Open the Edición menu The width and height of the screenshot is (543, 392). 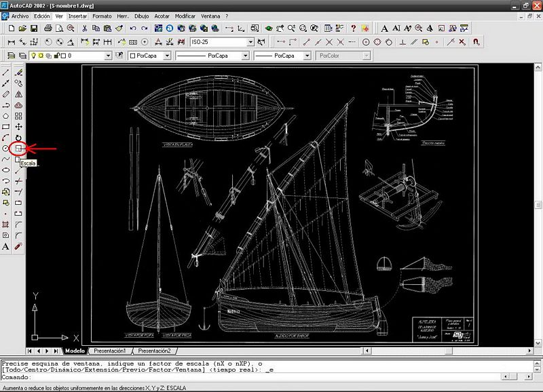coord(42,16)
